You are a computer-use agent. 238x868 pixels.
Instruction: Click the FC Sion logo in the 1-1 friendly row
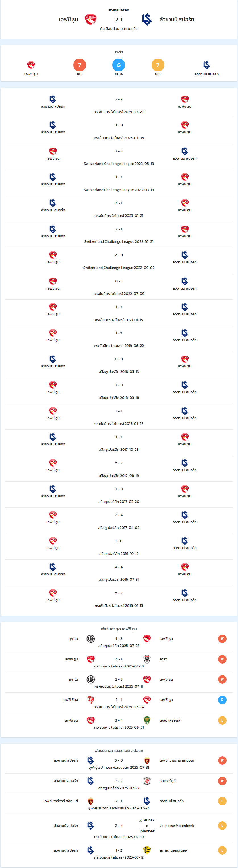pos(91,700)
